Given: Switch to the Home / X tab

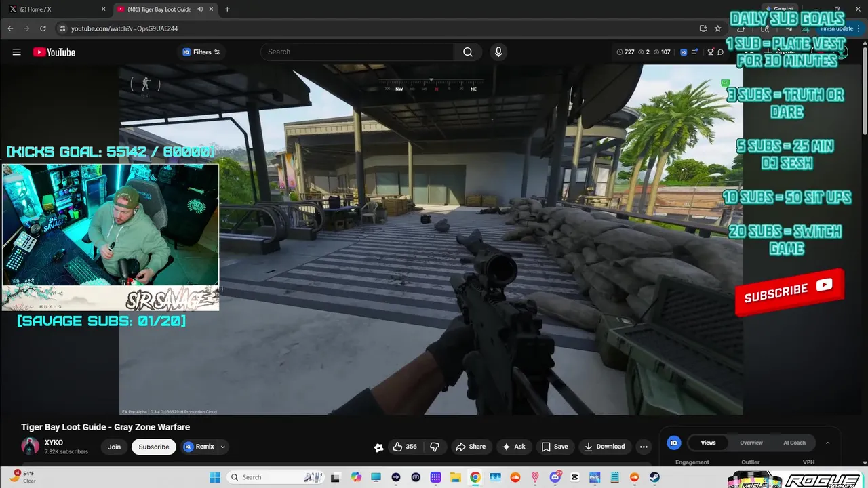Looking at the screenshot, I should (x=56, y=9).
